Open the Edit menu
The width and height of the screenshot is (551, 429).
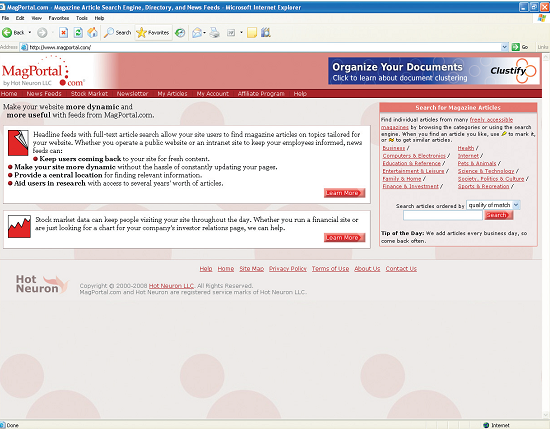(20, 18)
